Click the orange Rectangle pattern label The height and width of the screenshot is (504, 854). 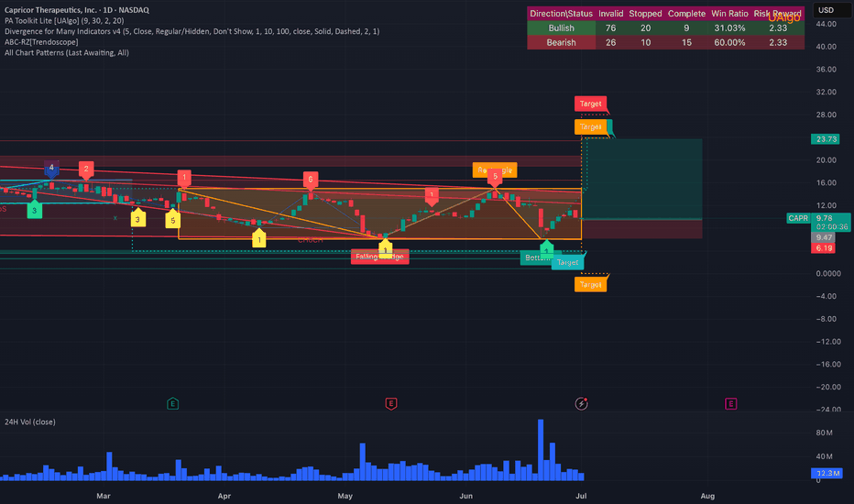(x=495, y=170)
